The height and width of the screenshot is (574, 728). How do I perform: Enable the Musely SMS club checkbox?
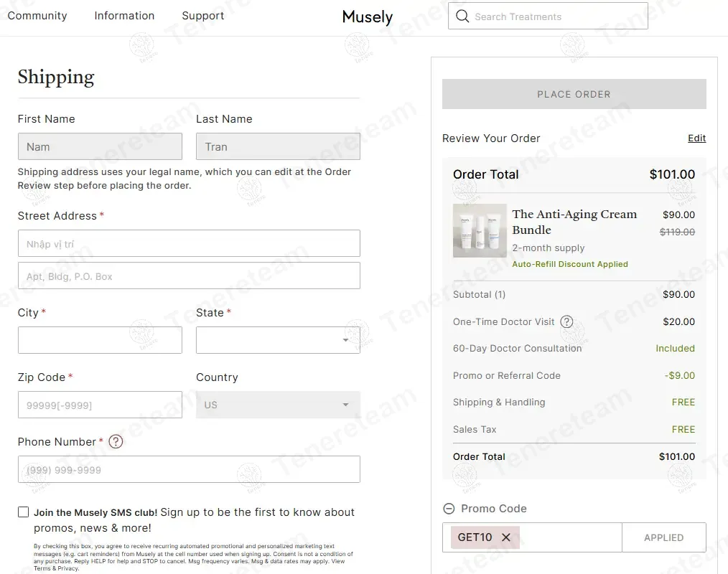coord(24,512)
